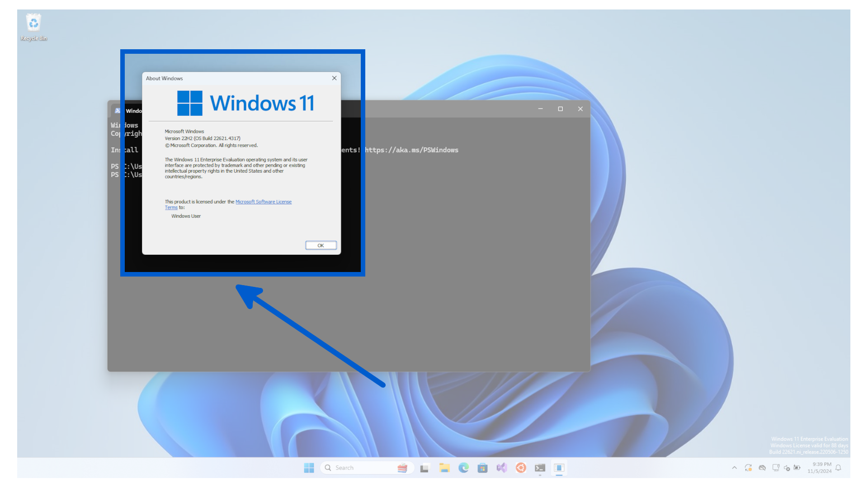Click the active About Windows taskbar icon

(x=559, y=468)
